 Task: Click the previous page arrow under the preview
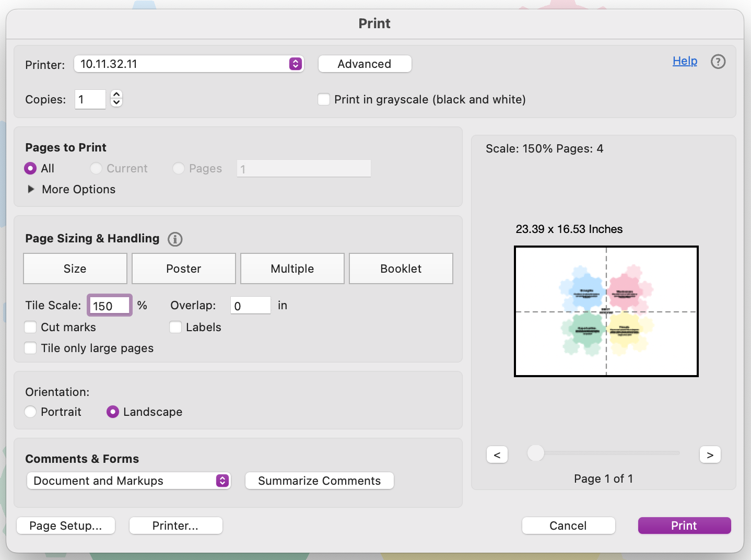(497, 454)
